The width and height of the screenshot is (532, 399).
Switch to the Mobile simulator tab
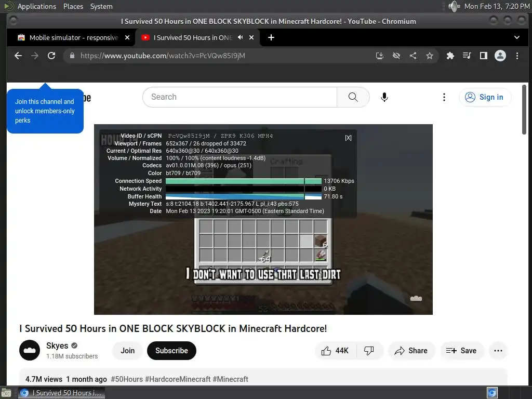[74, 37]
